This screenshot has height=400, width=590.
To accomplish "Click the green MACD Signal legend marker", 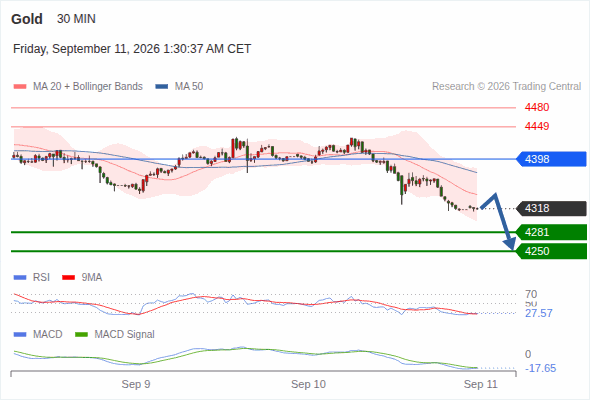I will click(x=81, y=335).
